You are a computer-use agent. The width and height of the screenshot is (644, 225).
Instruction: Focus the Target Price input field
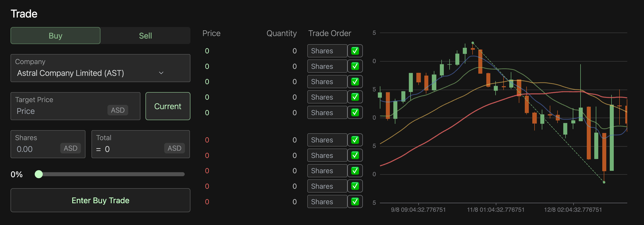(75, 106)
